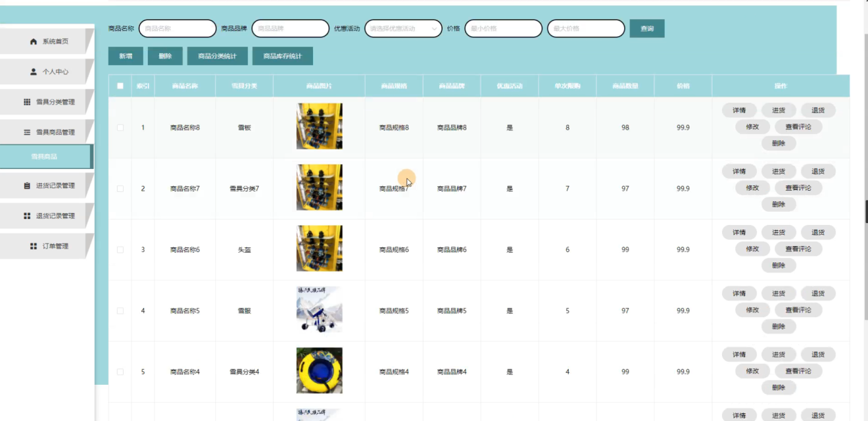868x421 pixels.
Task: Click the 雪具分类7 cell
Action: (244, 189)
